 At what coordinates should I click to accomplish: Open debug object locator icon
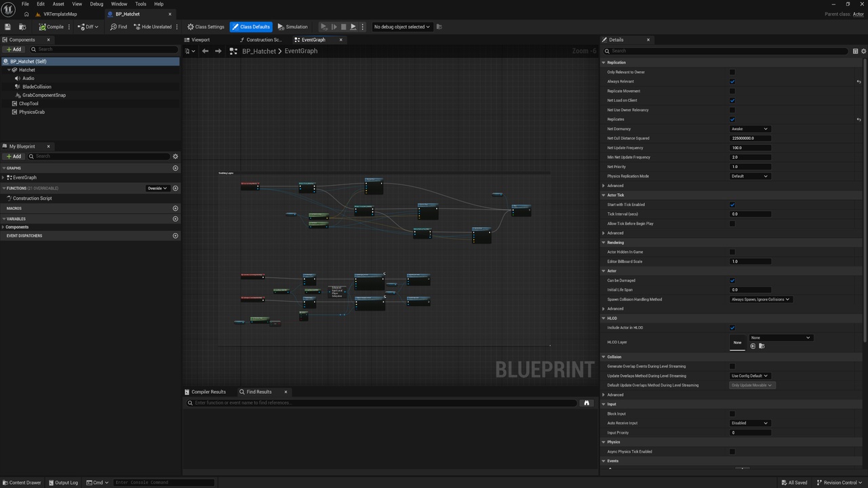click(439, 27)
